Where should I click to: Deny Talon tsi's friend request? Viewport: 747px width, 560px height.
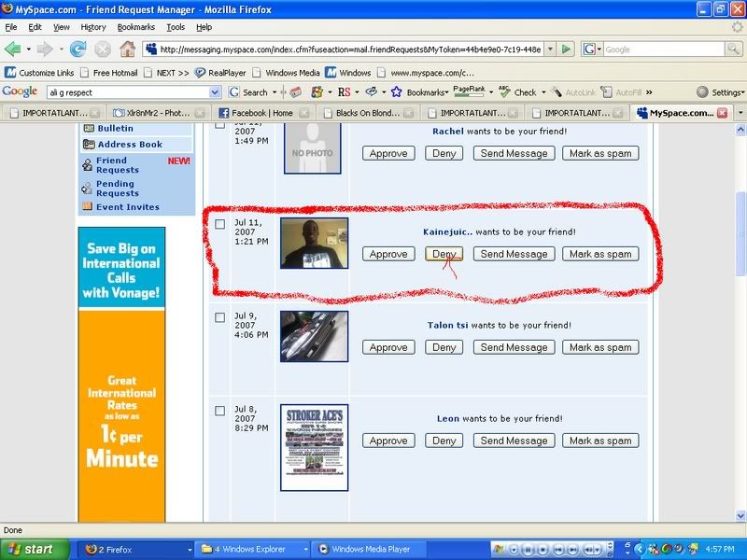click(444, 347)
